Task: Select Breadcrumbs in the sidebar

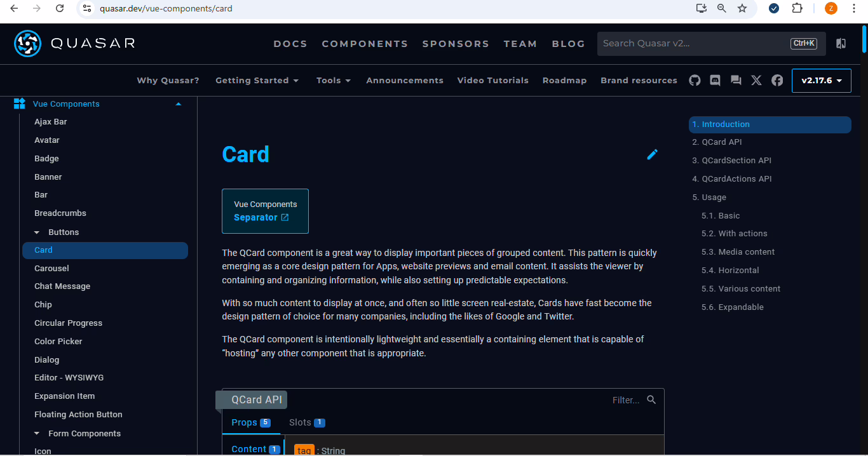Action: [60, 213]
